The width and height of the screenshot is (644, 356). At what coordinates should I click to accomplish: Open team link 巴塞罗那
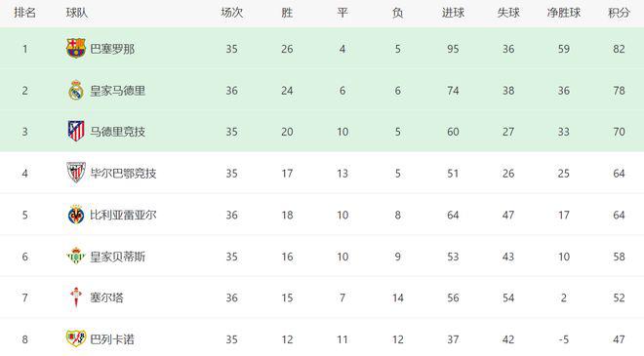(x=112, y=49)
